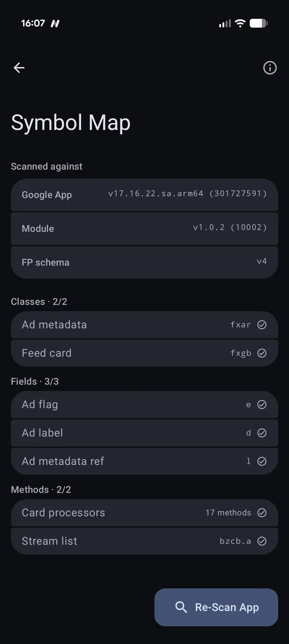The image size is (289, 644).
Task: Tap the Ad metadata class row
Action: (144, 325)
